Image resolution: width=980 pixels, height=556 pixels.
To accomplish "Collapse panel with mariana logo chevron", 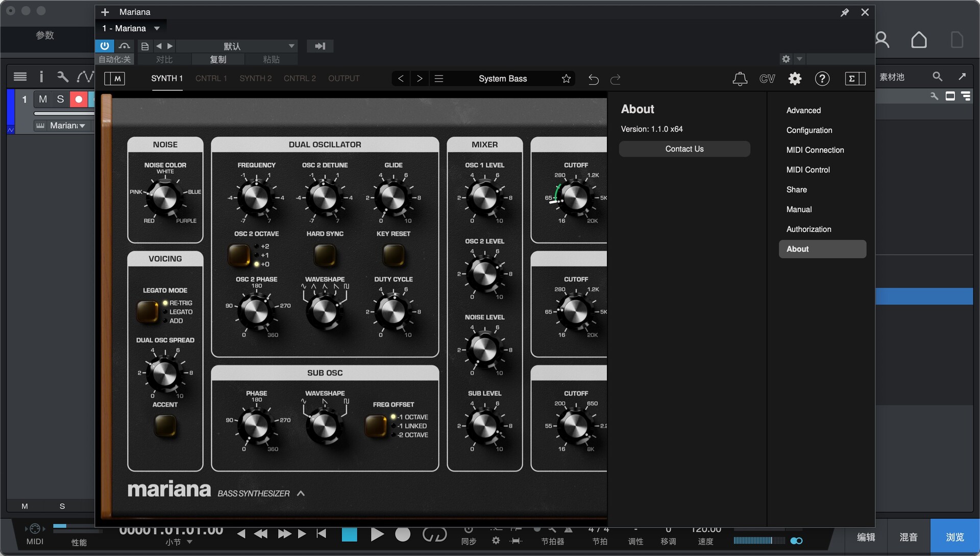I will (x=301, y=493).
